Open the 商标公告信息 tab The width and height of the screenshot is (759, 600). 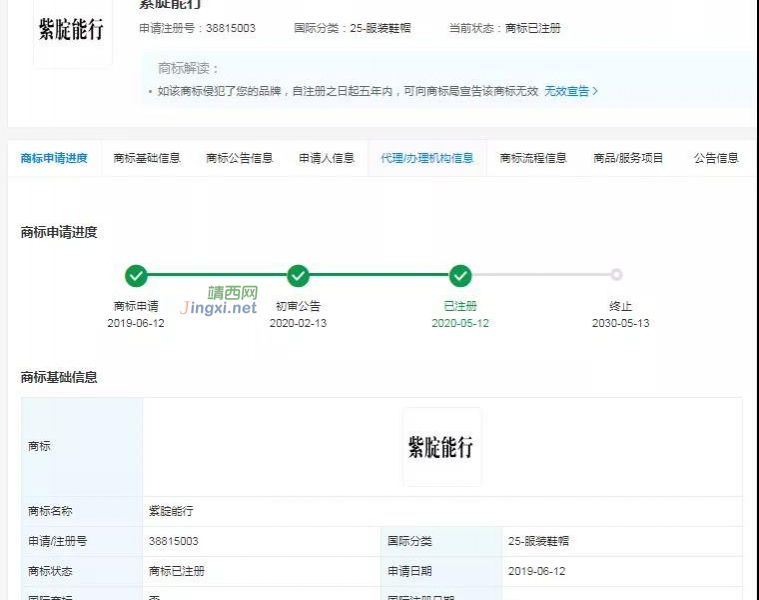[x=240, y=158]
